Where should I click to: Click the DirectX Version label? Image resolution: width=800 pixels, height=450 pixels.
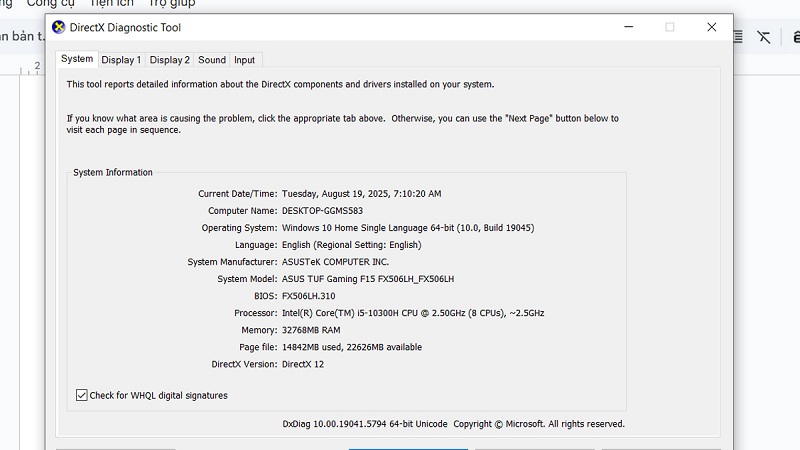(244, 364)
